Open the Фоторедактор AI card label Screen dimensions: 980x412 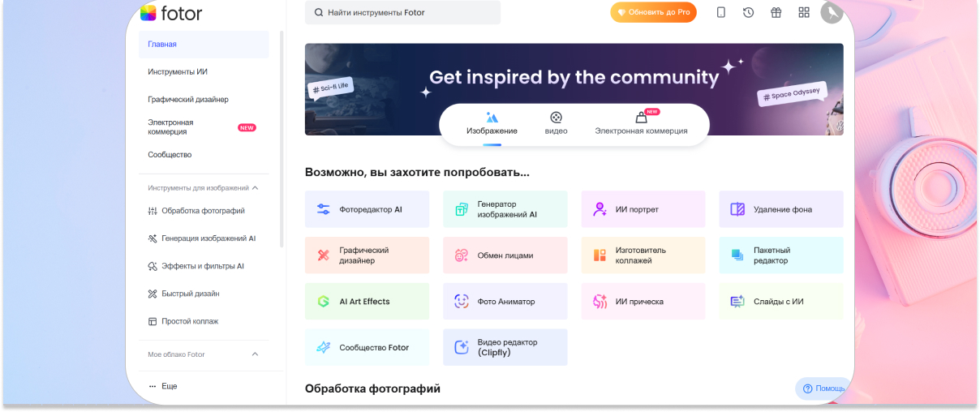coord(371,209)
